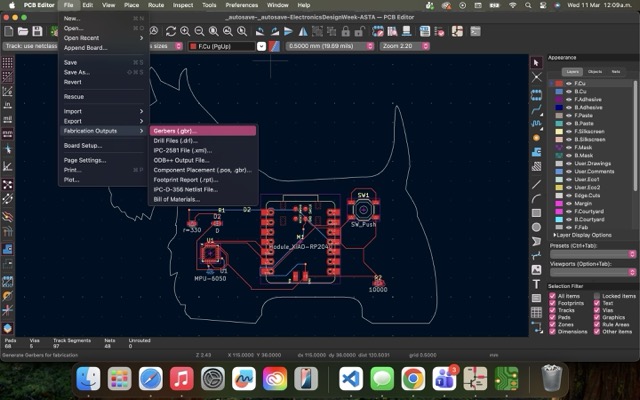Click the Lock padlock toolbar icon
This screenshot has height=400, width=640.
point(345,31)
